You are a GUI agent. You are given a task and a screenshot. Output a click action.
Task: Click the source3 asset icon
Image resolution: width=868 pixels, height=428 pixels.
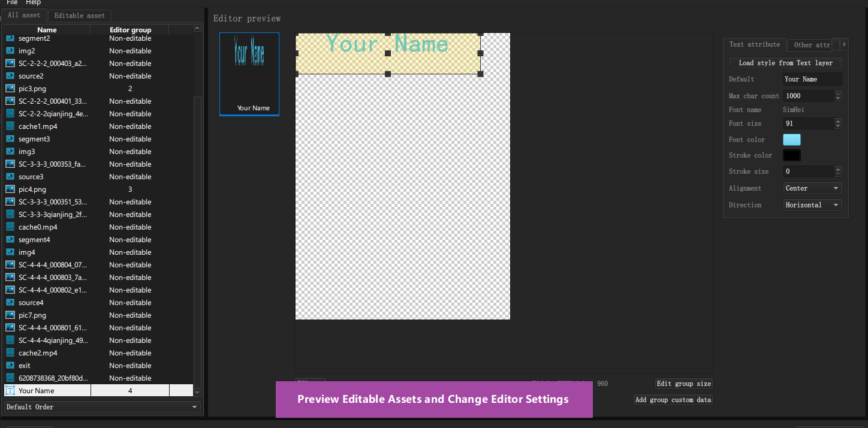[x=10, y=176]
